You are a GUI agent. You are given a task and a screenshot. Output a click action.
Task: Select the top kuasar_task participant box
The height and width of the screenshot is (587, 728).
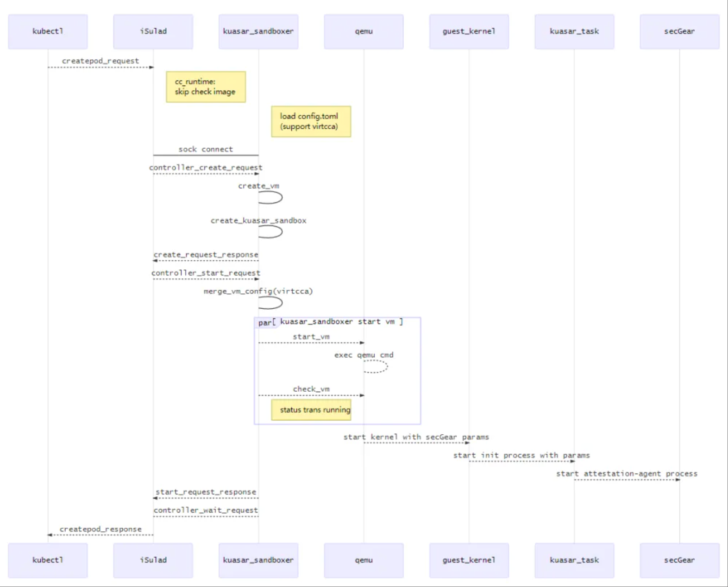[x=574, y=31]
